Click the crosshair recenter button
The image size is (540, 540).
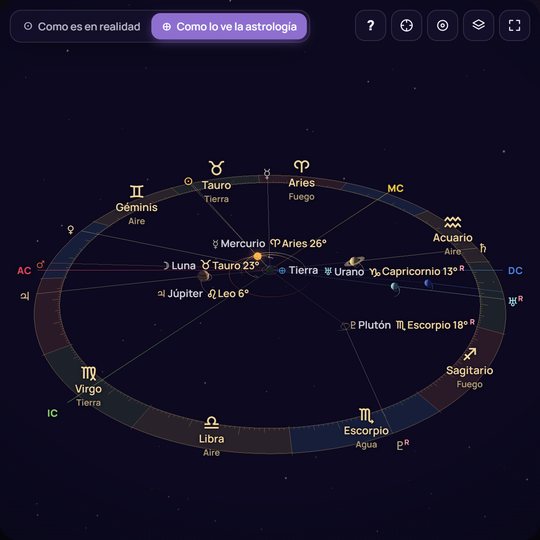406,25
